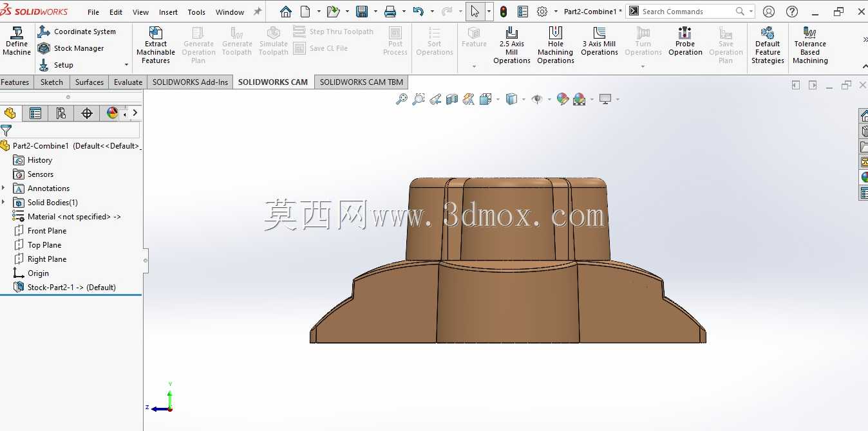Viewport: 868px width, 431px height.
Task: Click the tree filter funnel icon
Action: coord(6,131)
